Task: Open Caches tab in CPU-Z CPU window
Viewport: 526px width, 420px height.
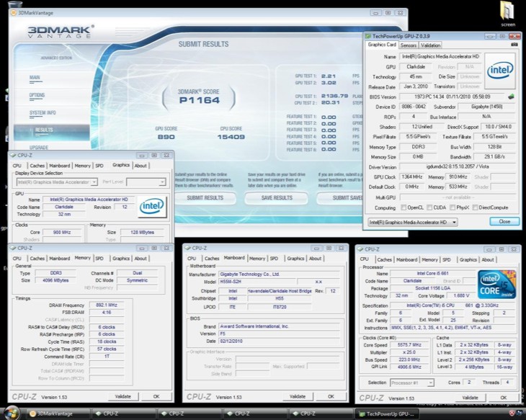Action: click(384, 259)
